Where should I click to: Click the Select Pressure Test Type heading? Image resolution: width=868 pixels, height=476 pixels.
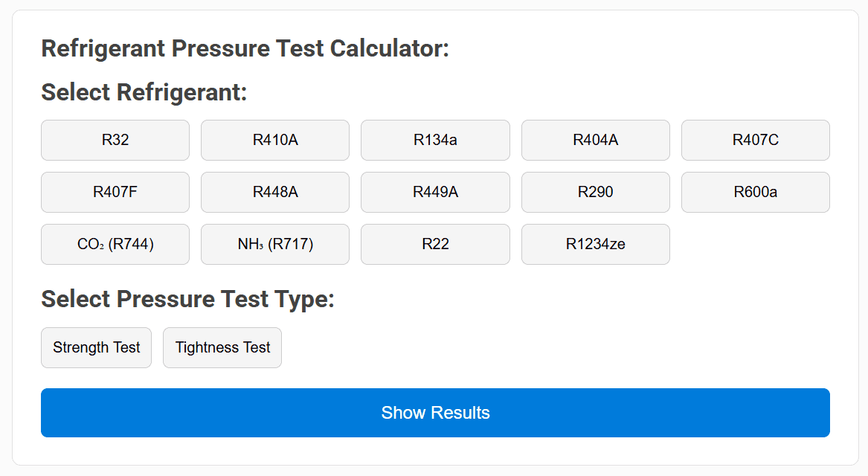click(188, 299)
